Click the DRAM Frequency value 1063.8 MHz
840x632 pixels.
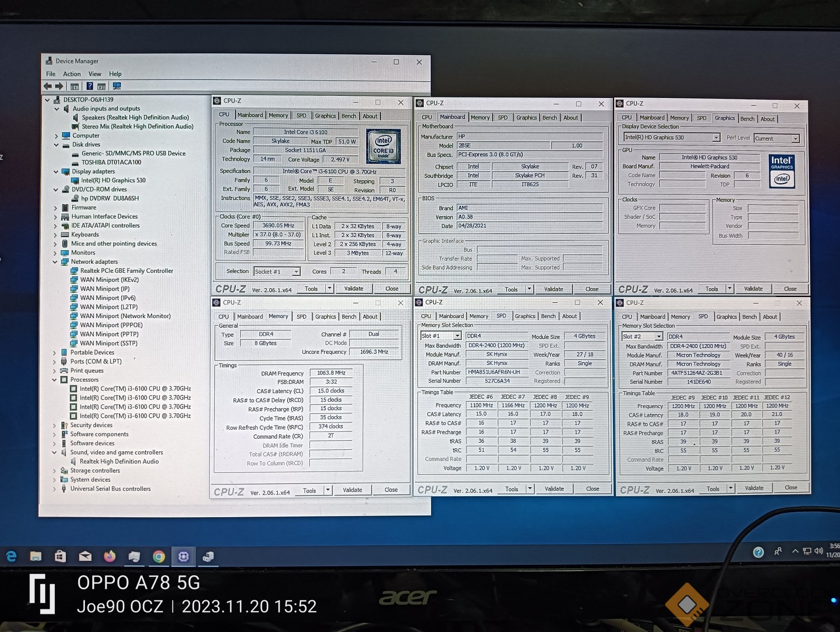coord(331,373)
